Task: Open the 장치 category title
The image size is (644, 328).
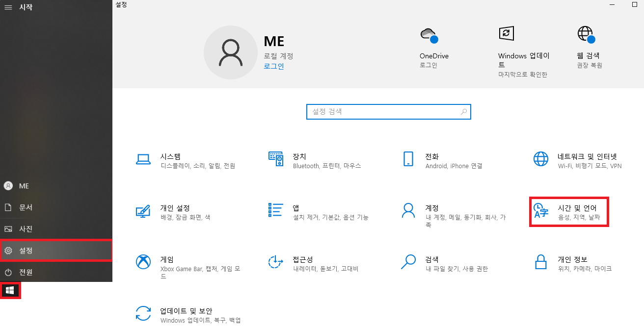Action: (x=299, y=156)
